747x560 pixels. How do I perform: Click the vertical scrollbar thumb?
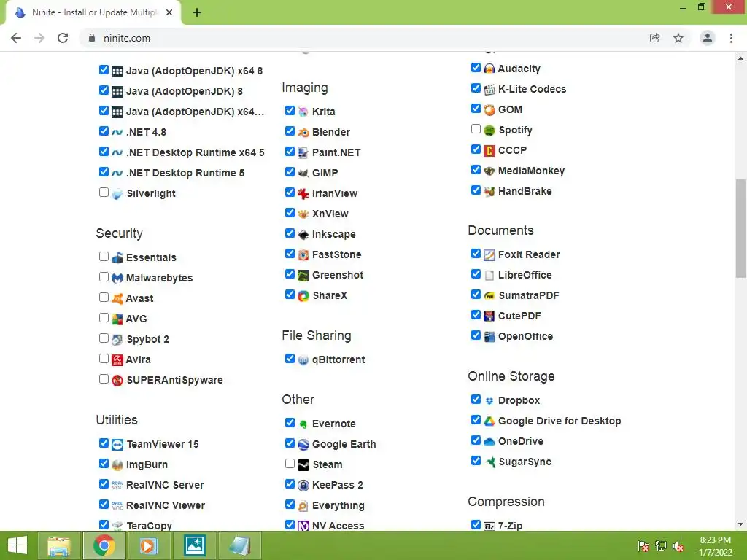pyautogui.click(x=740, y=228)
